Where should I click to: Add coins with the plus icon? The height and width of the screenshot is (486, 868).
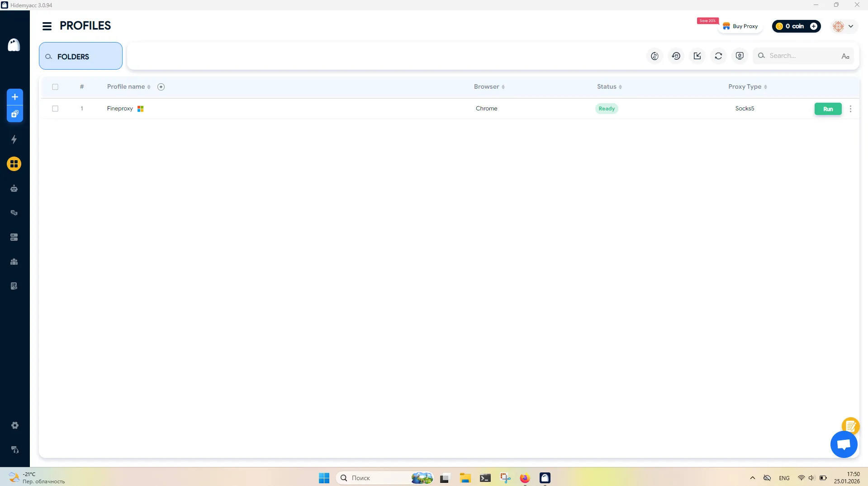[x=813, y=26]
